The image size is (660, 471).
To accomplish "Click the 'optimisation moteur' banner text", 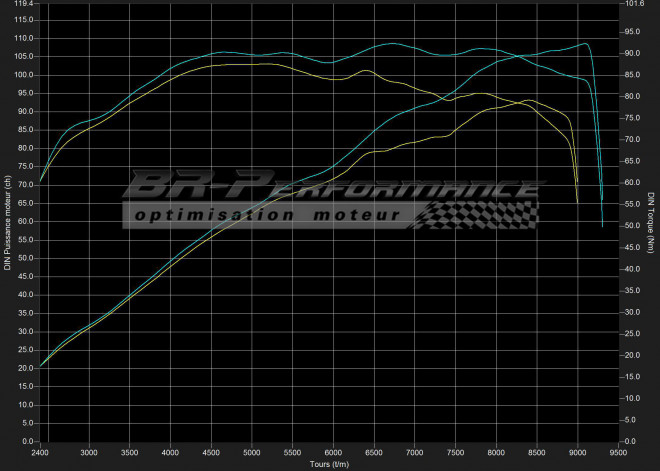I will 268,214.
